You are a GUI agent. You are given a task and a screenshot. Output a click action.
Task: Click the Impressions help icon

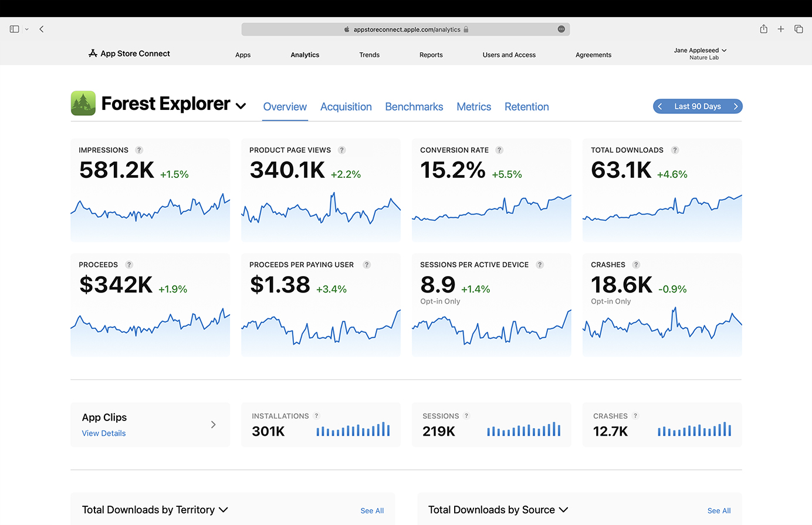139,150
